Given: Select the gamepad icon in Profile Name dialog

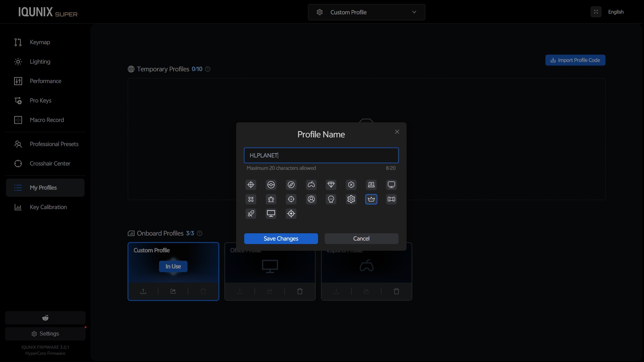Looking at the screenshot, I should (x=311, y=185).
